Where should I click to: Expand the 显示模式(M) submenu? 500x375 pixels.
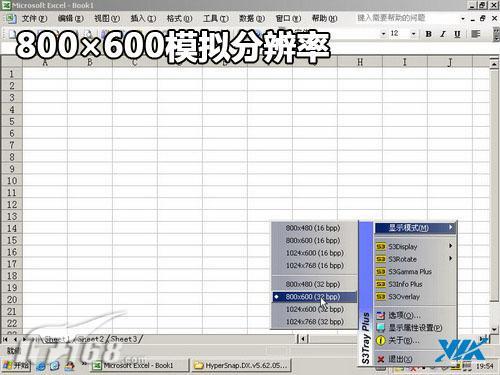click(x=415, y=228)
